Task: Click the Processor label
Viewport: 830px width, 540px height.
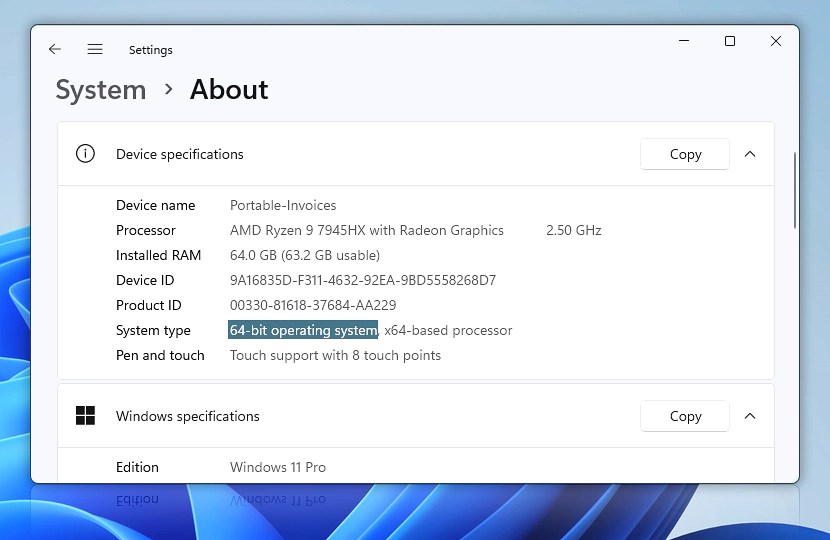Action: [x=146, y=230]
